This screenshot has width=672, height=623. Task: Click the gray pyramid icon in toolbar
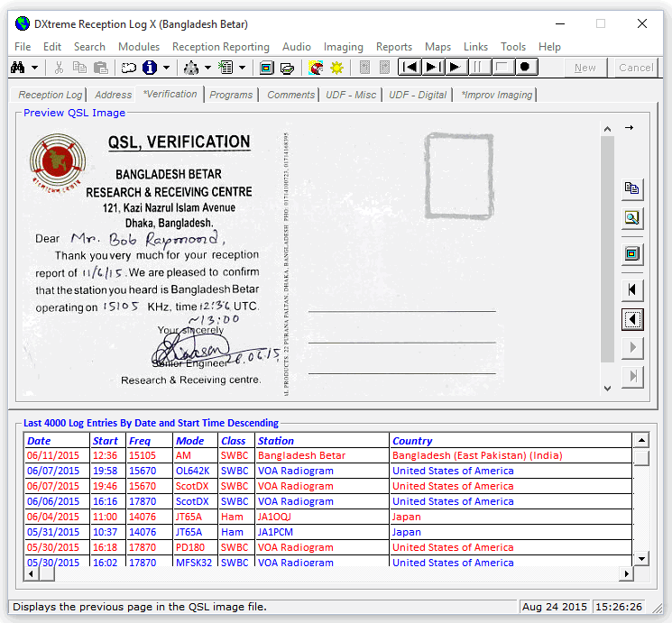(x=190, y=68)
